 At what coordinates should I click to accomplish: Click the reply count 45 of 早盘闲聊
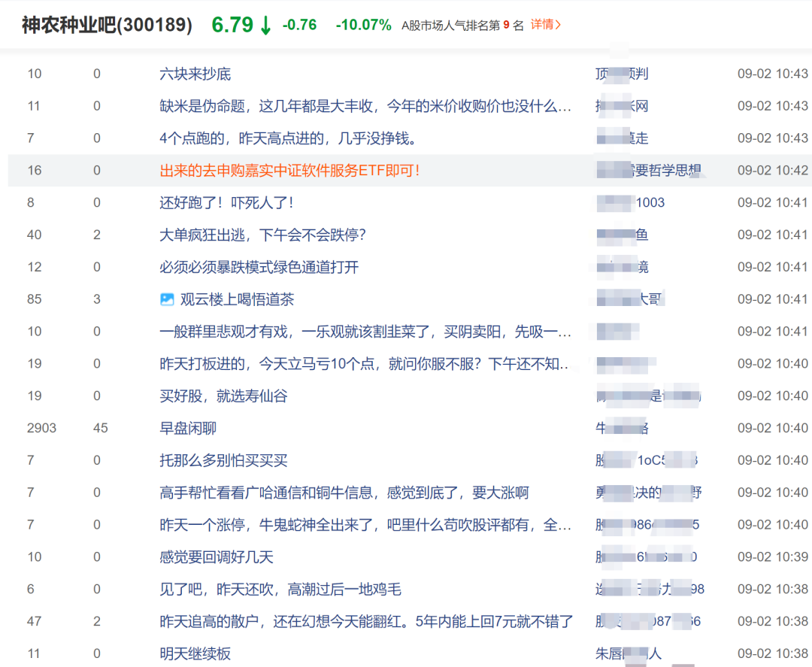(x=101, y=428)
